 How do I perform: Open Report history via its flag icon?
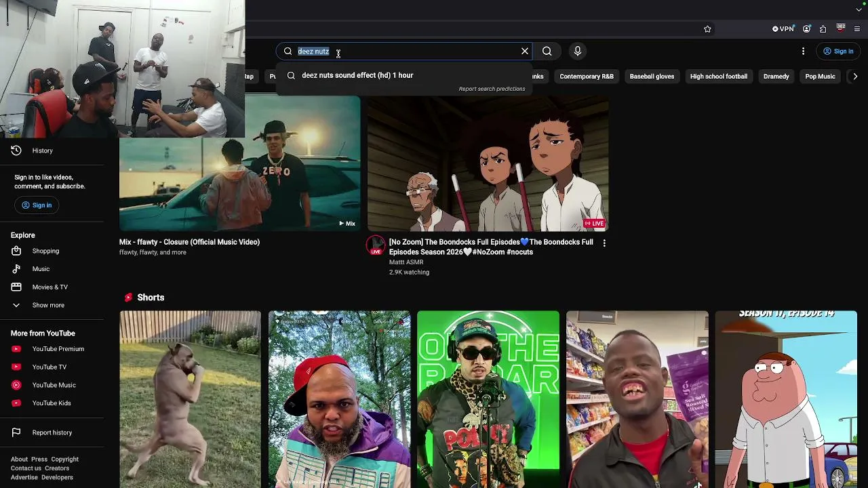16,432
